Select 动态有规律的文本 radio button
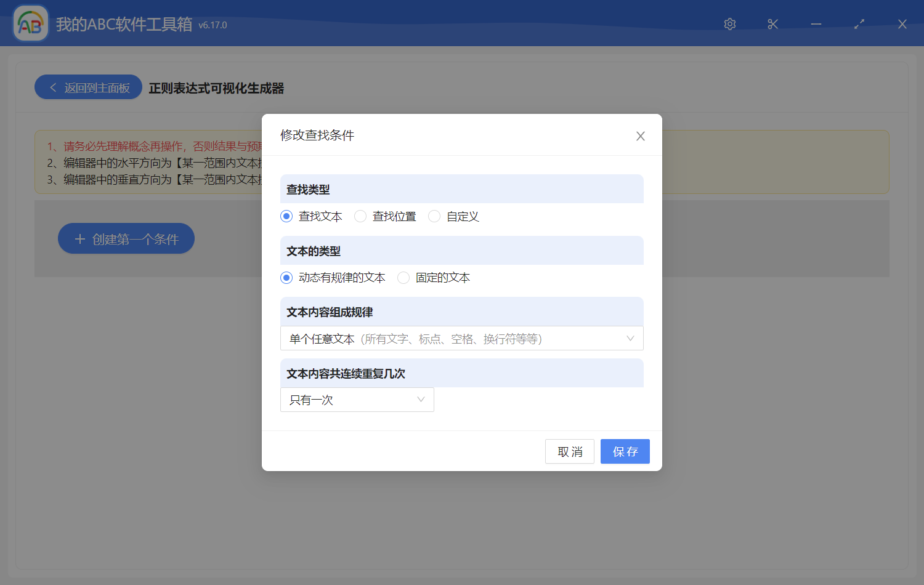Image resolution: width=924 pixels, height=585 pixels. pyautogui.click(x=286, y=278)
